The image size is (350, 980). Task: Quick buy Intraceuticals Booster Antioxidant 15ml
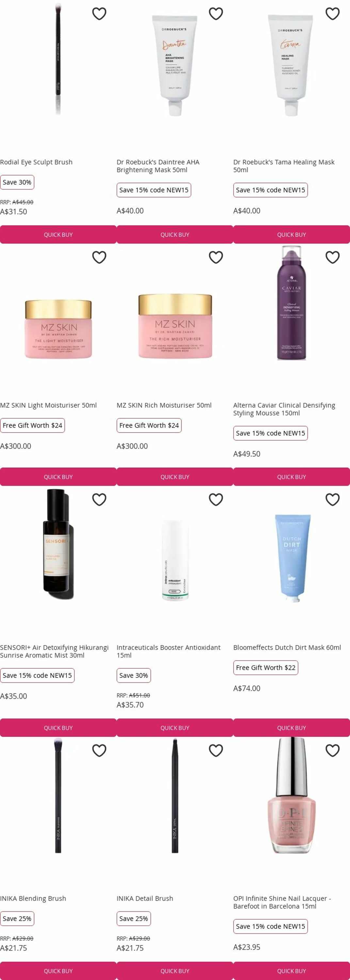(x=175, y=727)
